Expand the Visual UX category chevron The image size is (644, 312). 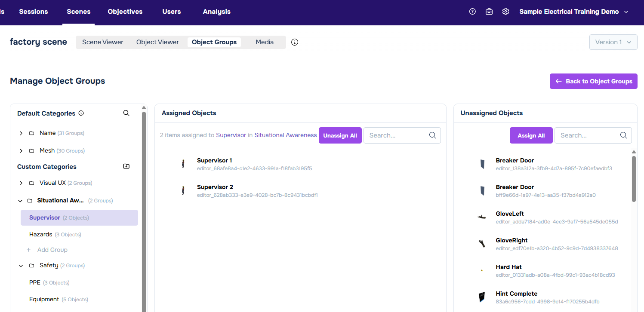[21, 183]
